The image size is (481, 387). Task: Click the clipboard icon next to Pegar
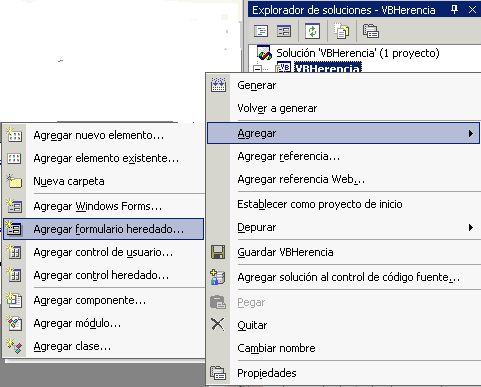(x=218, y=302)
